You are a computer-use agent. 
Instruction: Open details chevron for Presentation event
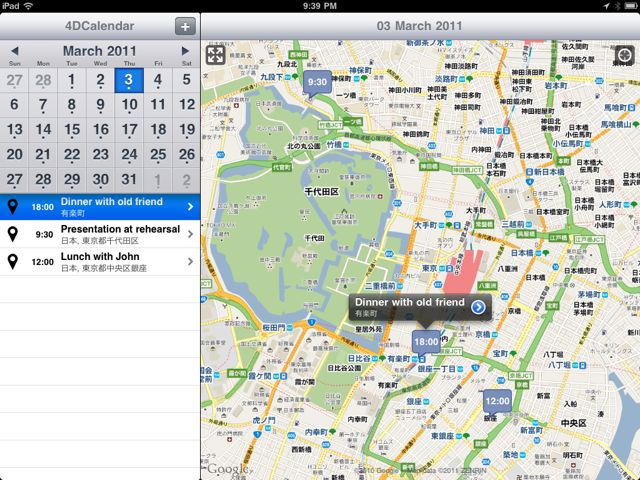(190, 234)
